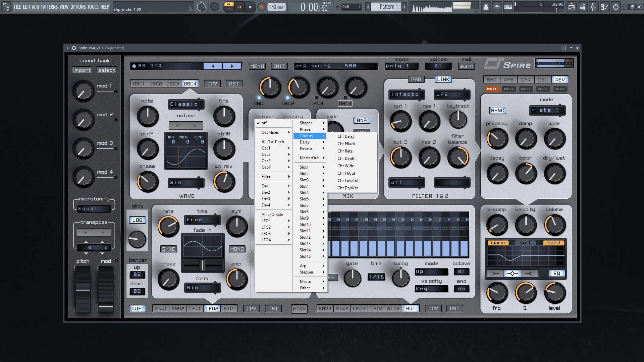This screenshot has height=362, width=644.
Task: Click transpose up chevron button
Action: (x=103, y=232)
